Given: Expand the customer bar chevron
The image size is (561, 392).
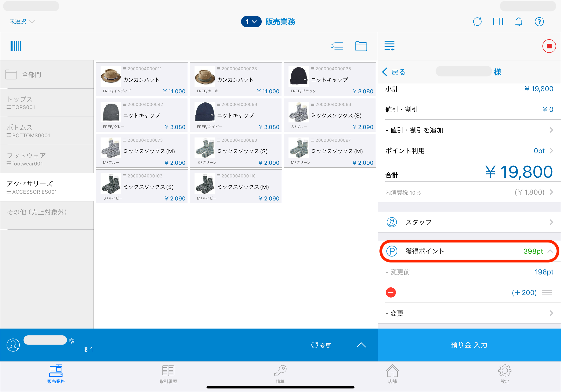Looking at the screenshot, I should [x=361, y=345].
